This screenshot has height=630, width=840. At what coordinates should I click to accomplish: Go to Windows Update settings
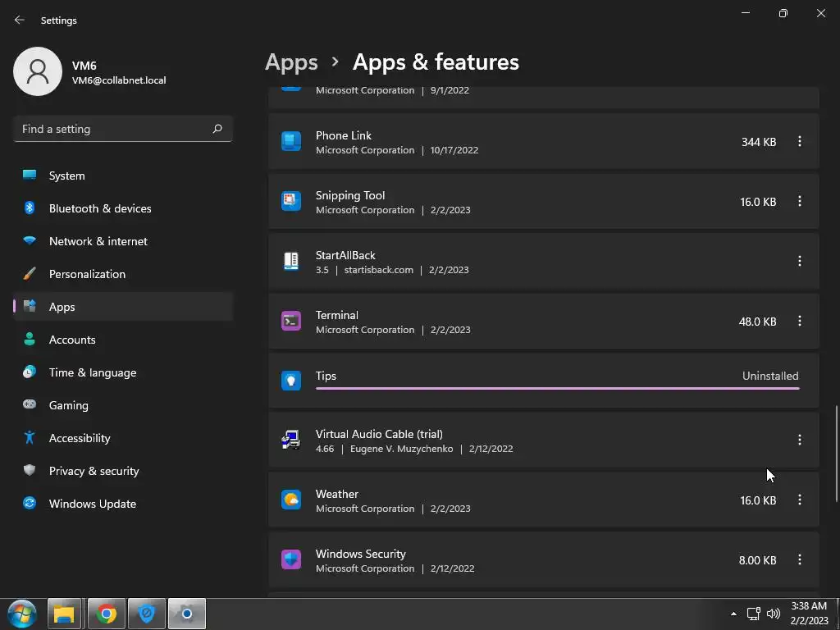point(92,504)
